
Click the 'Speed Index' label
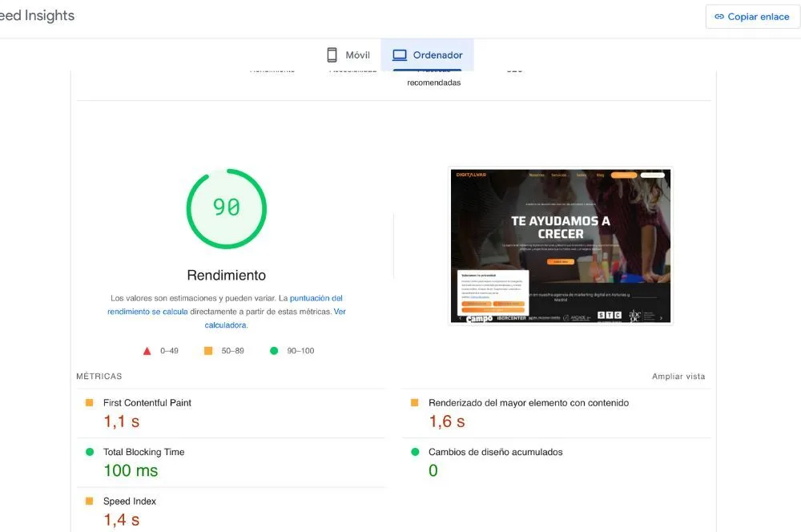(130, 502)
